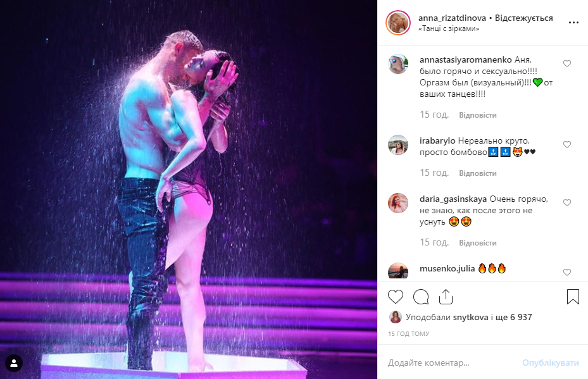Save the post with the bookmark icon
This screenshot has width=588, height=379.
pyautogui.click(x=573, y=297)
